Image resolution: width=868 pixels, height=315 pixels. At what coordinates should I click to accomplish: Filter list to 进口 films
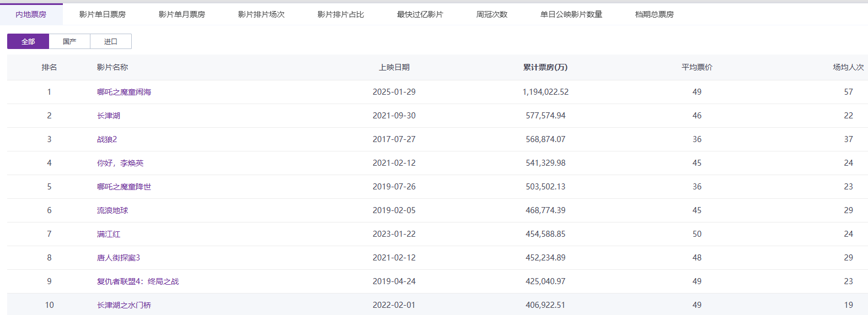(111, 41)
